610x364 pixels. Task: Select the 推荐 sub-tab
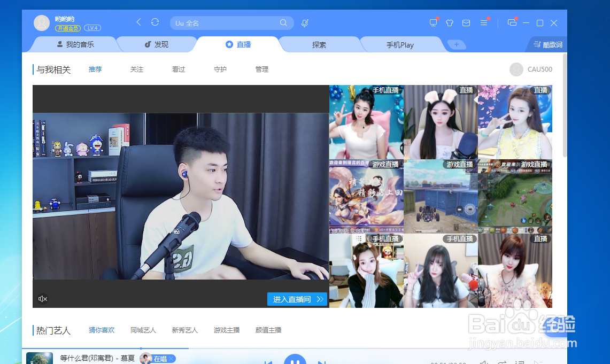95,69
